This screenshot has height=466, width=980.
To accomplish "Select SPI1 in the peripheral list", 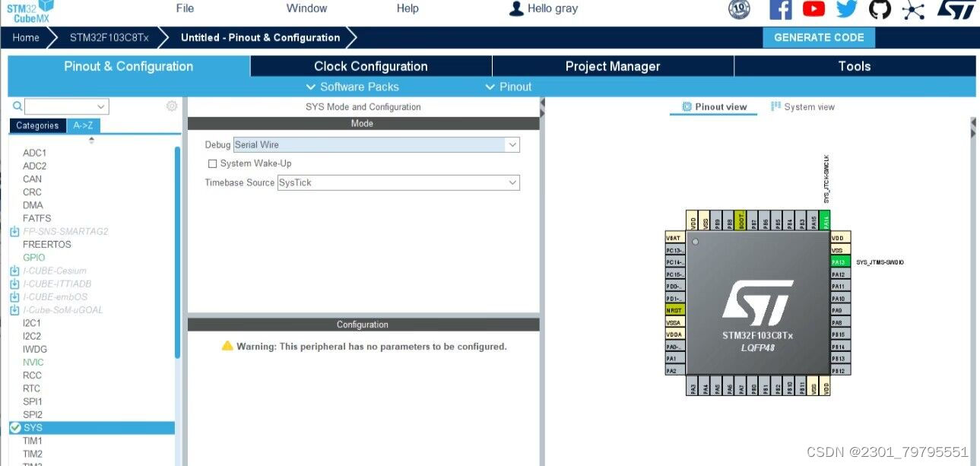I will click(x=33, y=401).
